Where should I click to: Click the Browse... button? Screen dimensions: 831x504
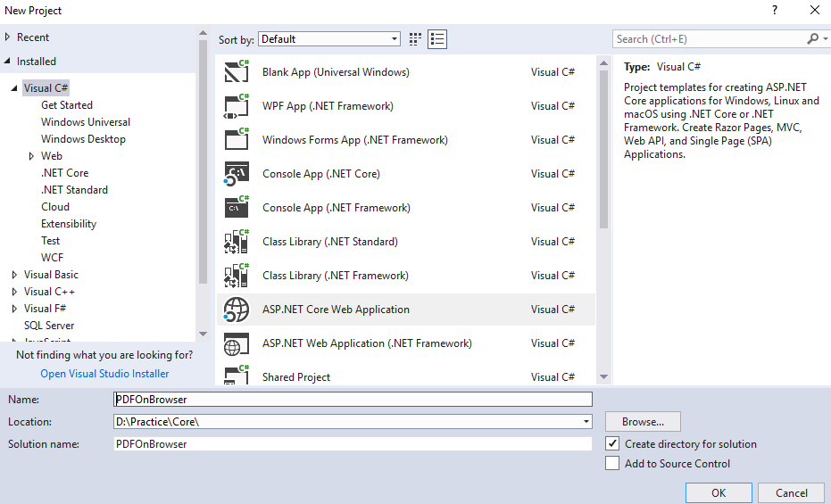pyautogui.click(x=643, y=421)
